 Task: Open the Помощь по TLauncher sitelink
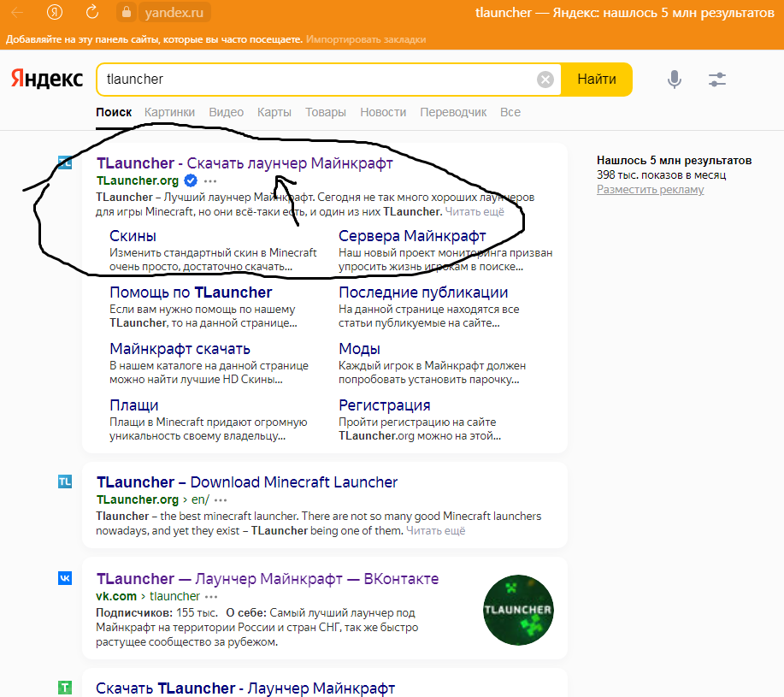pos(191,292)
